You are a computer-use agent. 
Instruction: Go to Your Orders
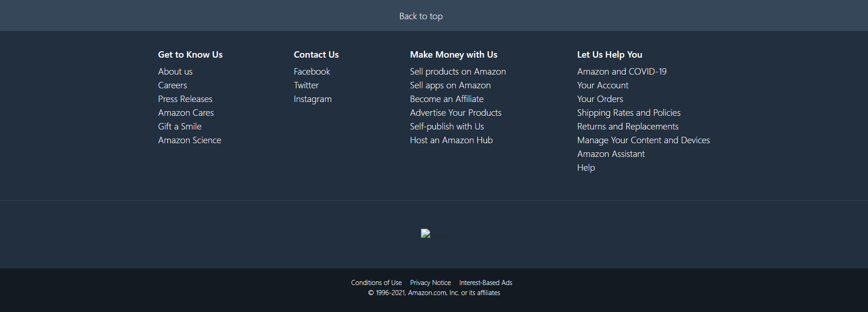click(x=600, y=99)
